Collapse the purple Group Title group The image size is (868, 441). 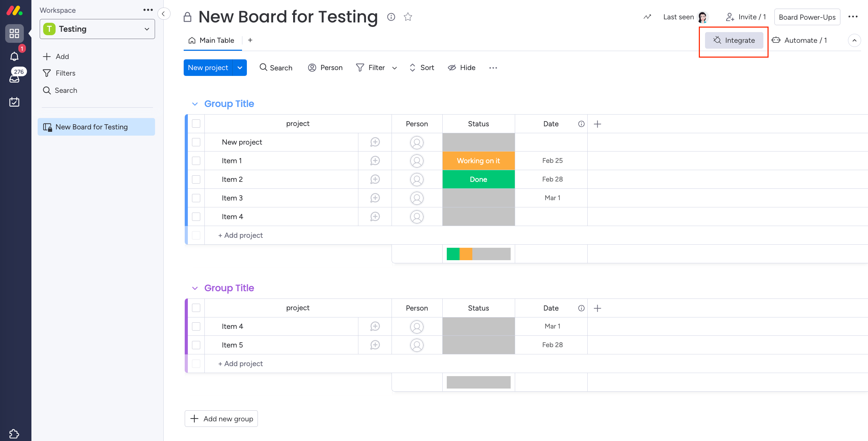pyautogui.click(x=195, y=288)
